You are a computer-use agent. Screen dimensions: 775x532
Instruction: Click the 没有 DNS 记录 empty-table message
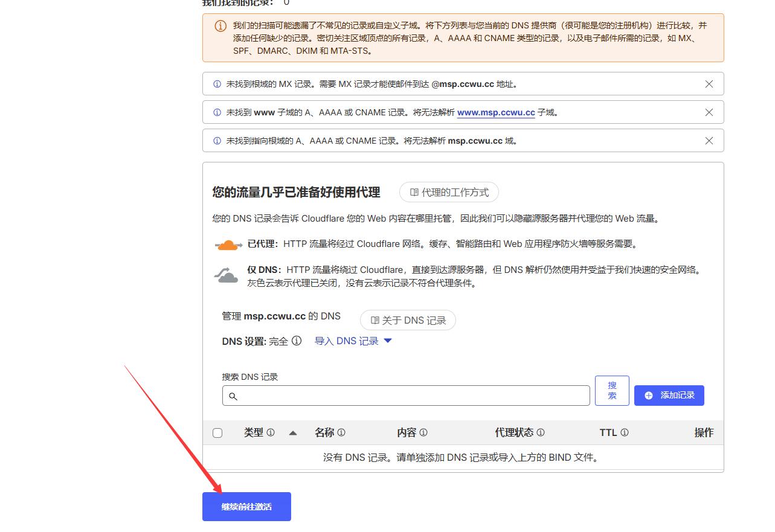click(461, 458)
